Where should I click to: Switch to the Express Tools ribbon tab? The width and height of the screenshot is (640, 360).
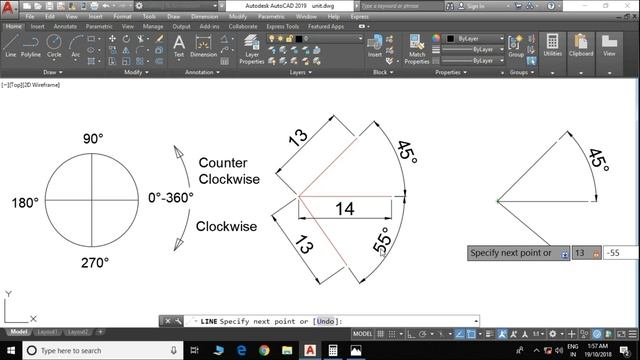point(282,27)
